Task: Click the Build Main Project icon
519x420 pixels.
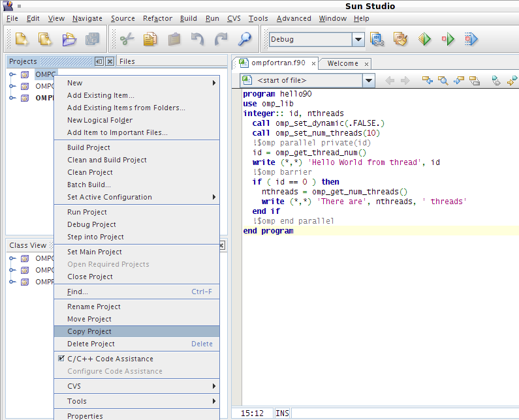Action: click(x=377, y=39)
